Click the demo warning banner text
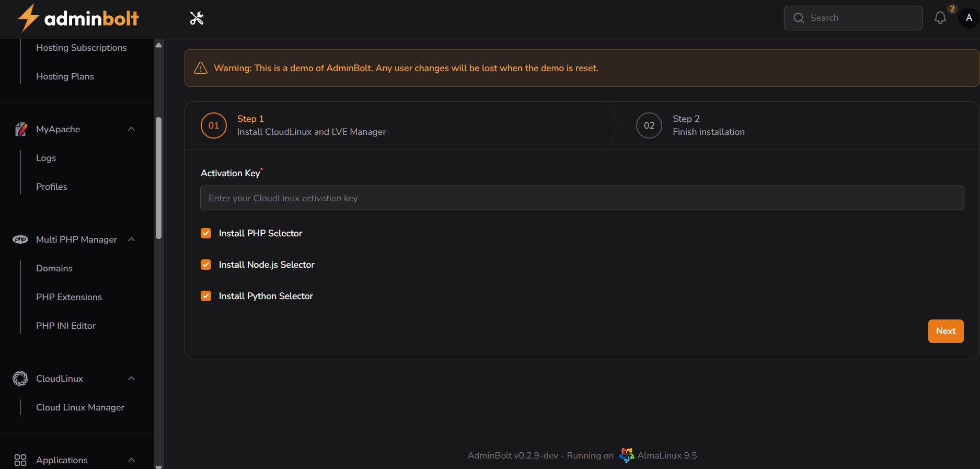This screenshot has height=469, width=980. [406, 68]
